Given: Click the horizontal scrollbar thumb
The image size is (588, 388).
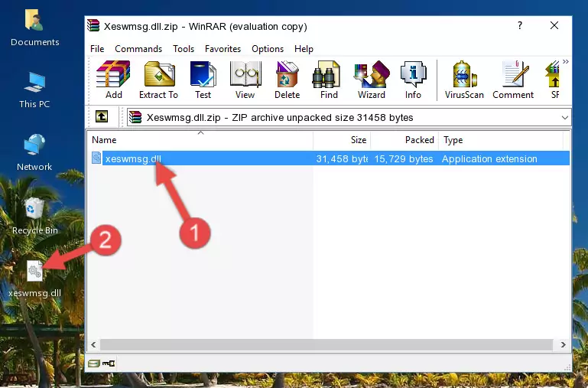Looking at the screenshot, I should click(326, 344).
